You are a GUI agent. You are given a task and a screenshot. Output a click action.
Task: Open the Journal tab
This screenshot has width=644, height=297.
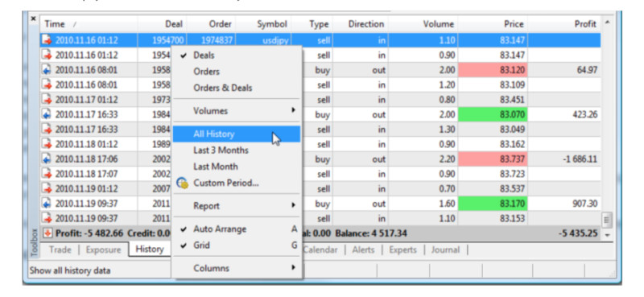(x=445, y=250)
